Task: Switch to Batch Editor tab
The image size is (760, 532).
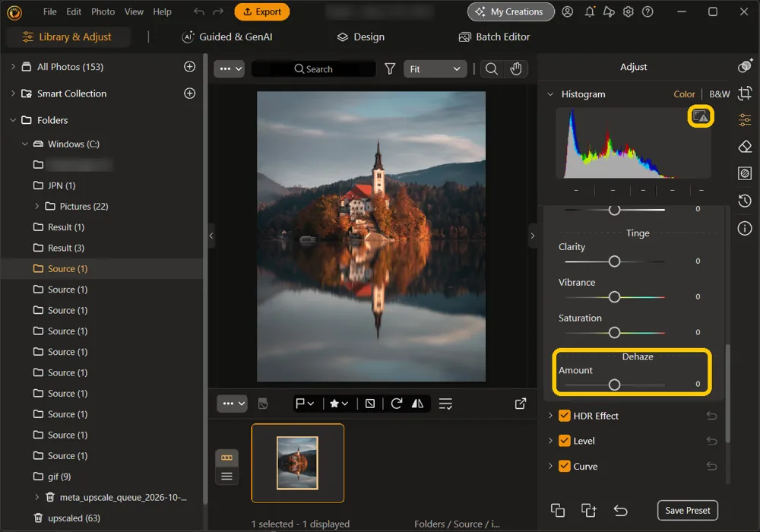Action: [x=494, y=36]
